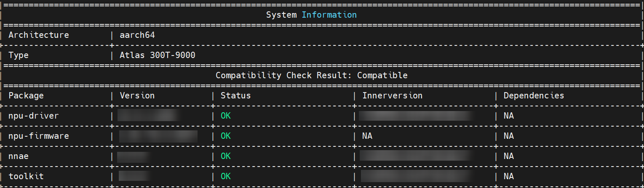
Task: Click the OK status of npu-firmware
Action: point(226,136)
